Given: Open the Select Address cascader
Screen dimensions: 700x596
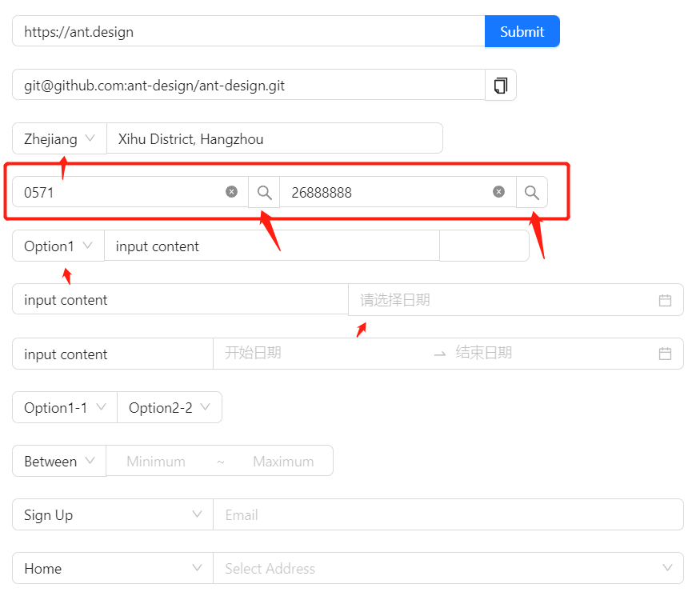Looking at the screenshot, I should (448, 568).
